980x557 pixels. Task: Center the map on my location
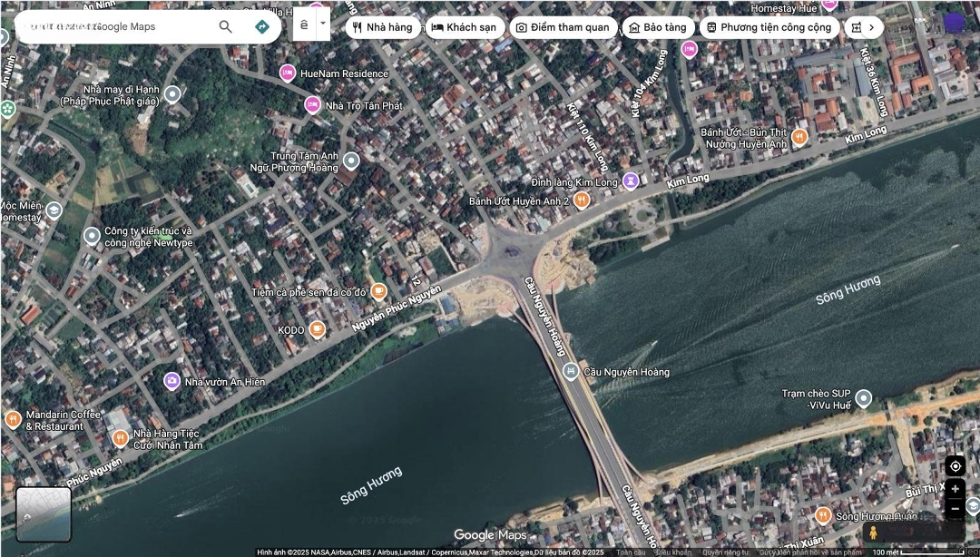click(x=955, y=466)
